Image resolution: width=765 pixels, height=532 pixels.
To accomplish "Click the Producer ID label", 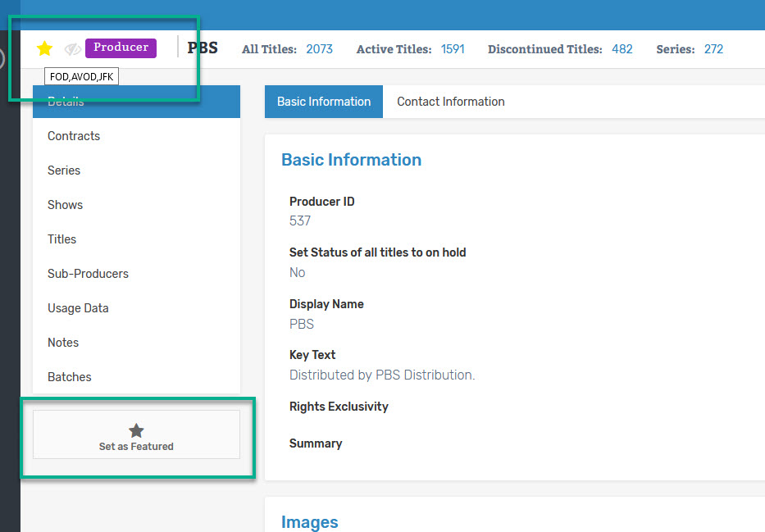I will (x=322, y=202).
